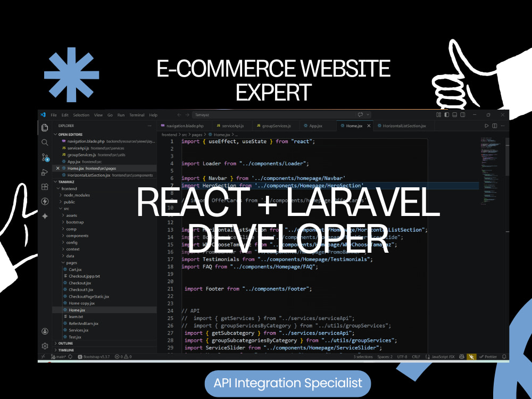
Task: Open Source Control view with badge
Action: (45, 157)
